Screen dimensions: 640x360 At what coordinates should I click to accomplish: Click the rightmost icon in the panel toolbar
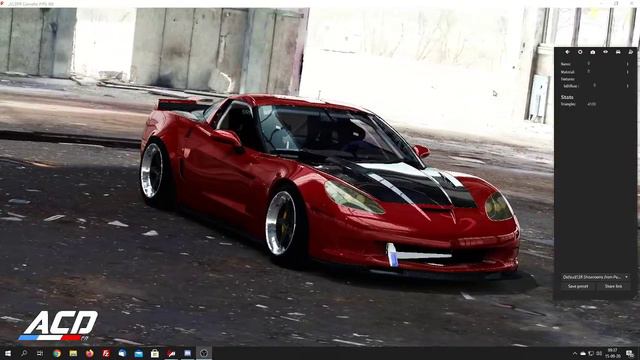(631, 52)
